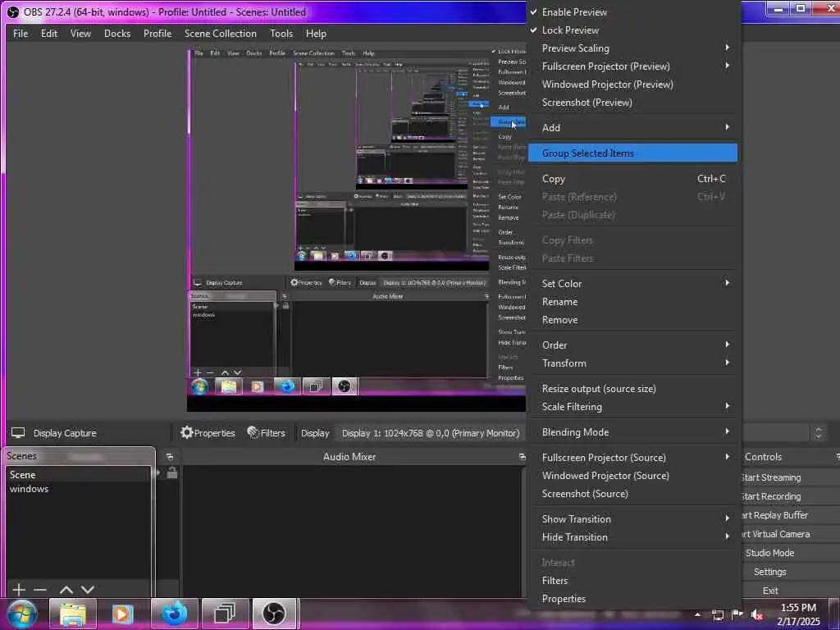Click the network tray icon
This screenshot has height=630, width=840.
tap(717, 615)
